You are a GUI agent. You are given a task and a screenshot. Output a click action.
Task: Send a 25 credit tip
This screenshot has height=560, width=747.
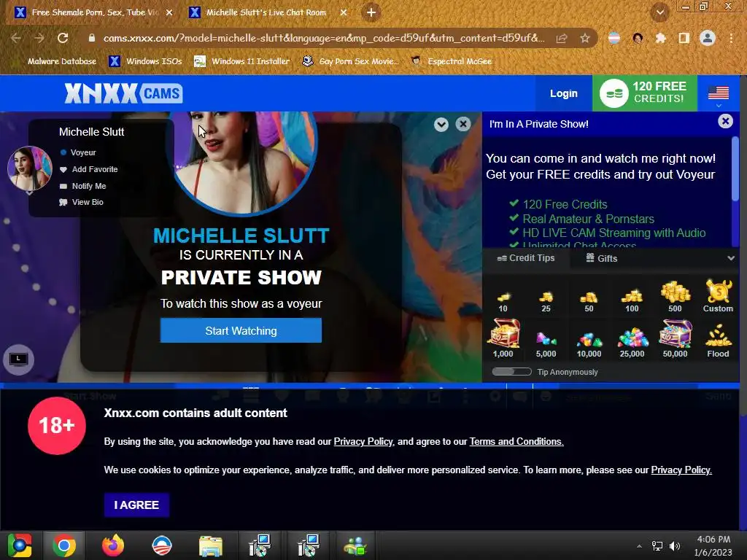point(546,301)
